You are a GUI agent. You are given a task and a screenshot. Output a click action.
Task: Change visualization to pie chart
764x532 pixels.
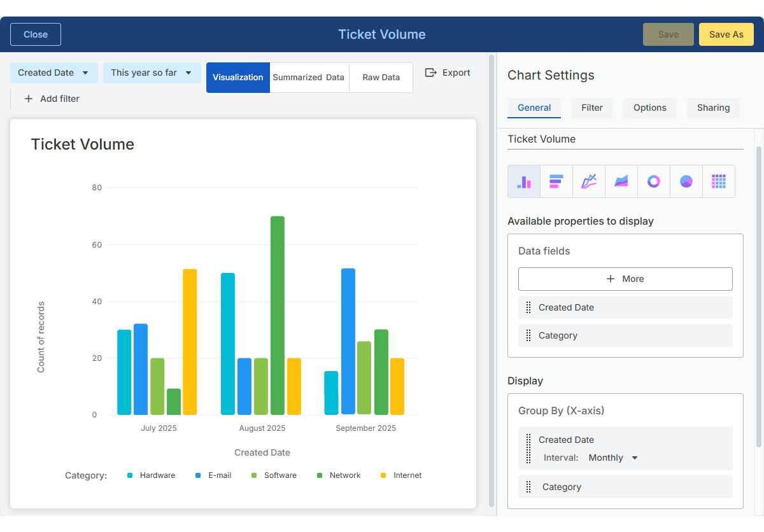pos(686,181)
